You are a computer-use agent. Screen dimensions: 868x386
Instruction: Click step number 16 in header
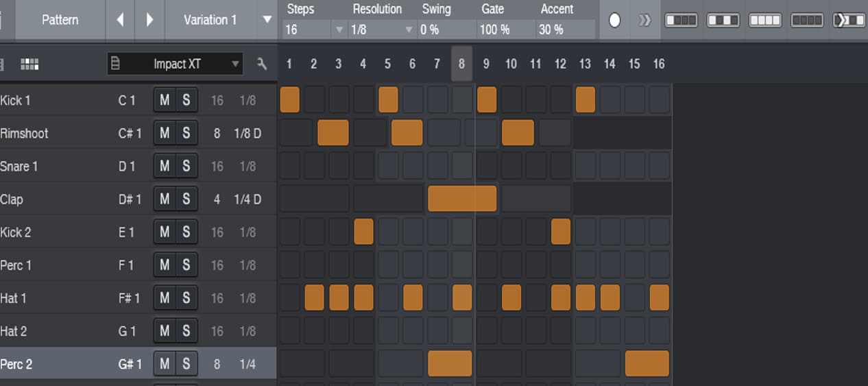coord(659,64)
